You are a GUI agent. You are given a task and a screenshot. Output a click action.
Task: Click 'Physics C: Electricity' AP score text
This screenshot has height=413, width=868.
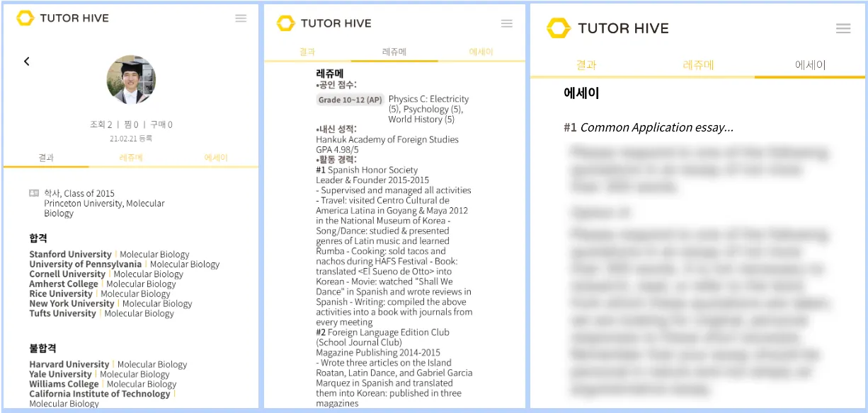coord(428,99)
